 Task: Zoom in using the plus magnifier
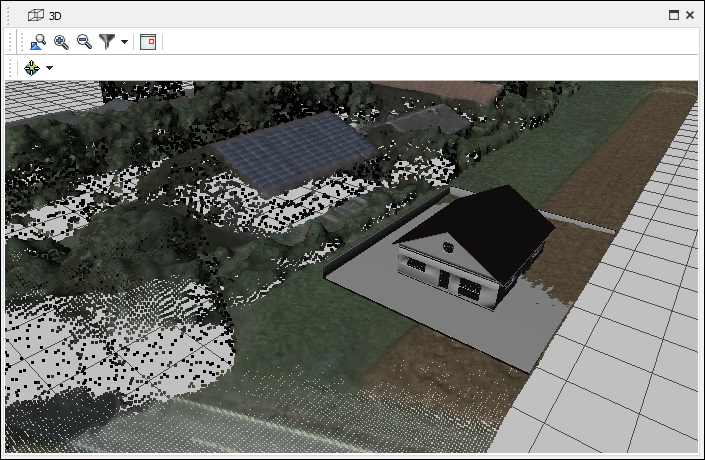tap(61, 42)
